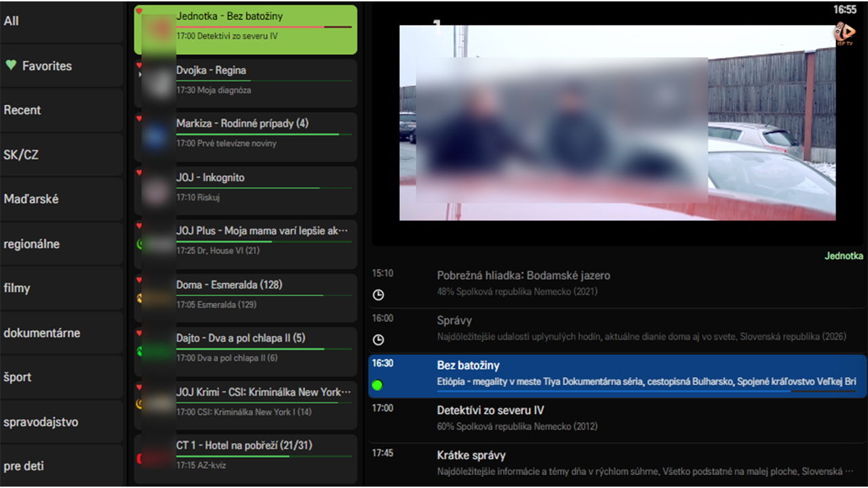This screenshot has width=868, height=488.
Task: Click "17:30 Moja diagnóza" next programme text
Action: click(214, 90)
